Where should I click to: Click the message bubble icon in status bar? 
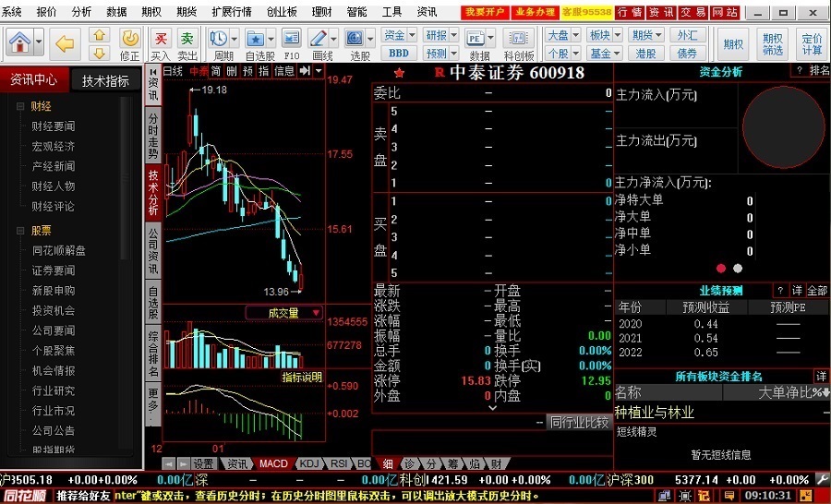pyautogui.click(x=729, y=496)
